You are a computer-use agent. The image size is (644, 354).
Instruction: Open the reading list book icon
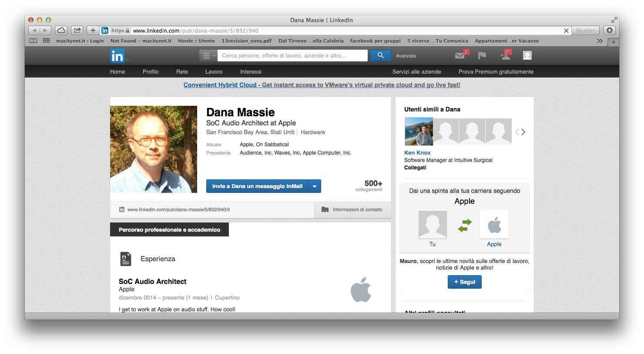(34, 41)
